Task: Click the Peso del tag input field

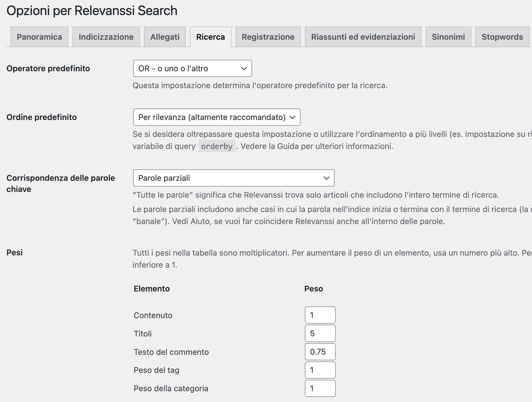Action: coord(320,370)
